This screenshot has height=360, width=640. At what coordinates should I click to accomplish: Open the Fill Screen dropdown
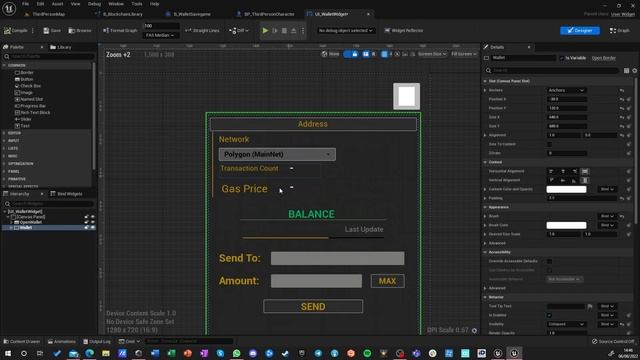coord(464,54)
